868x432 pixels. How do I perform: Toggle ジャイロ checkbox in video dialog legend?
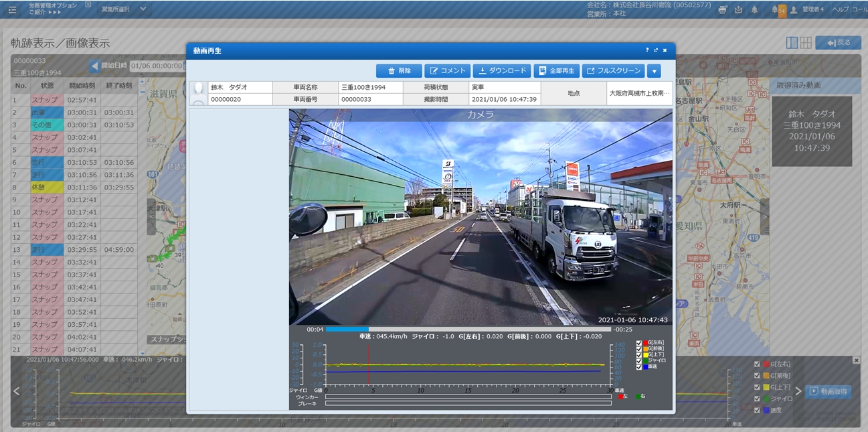tap(639, 361)
